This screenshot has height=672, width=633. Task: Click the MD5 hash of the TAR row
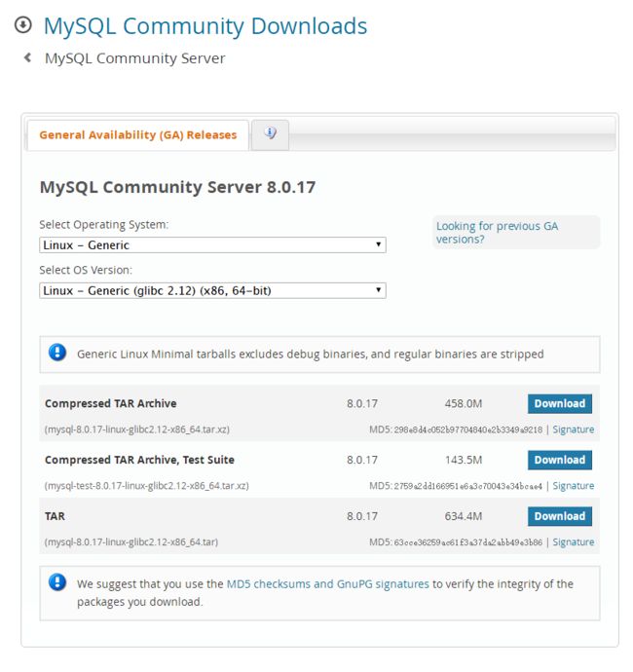pyautogui.click(x=468, y=542)
